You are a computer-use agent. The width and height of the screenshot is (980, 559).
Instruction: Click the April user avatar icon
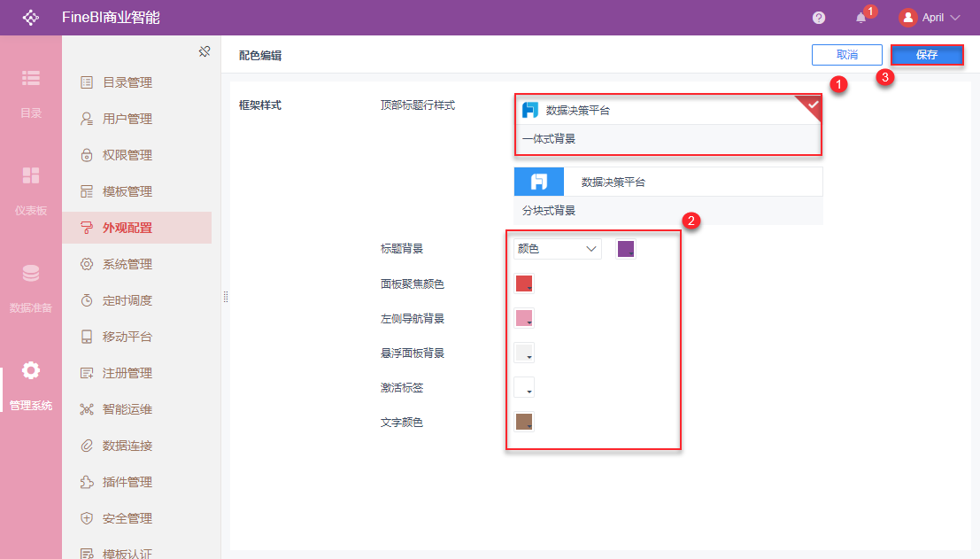pyautogui.click(x=907, y=18)
